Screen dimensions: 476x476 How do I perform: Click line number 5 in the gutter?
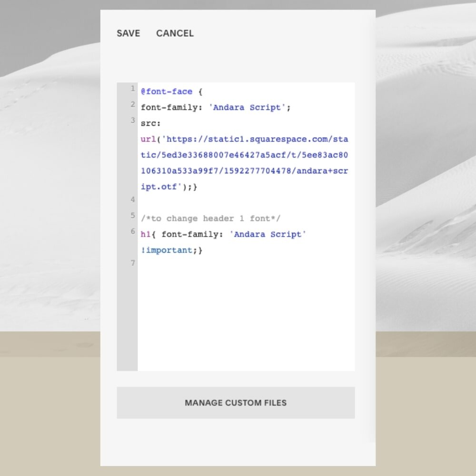(x=133, y=216)
